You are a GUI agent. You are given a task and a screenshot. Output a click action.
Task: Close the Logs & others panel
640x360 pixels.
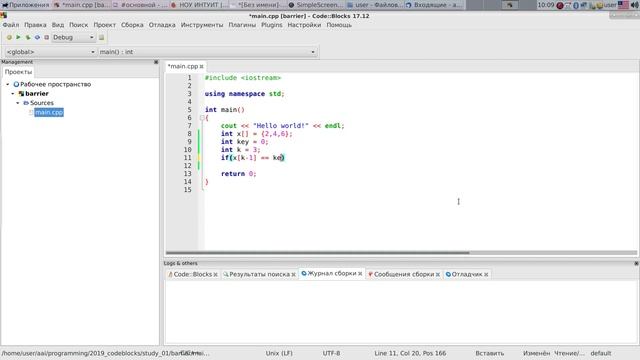(636, 264)
